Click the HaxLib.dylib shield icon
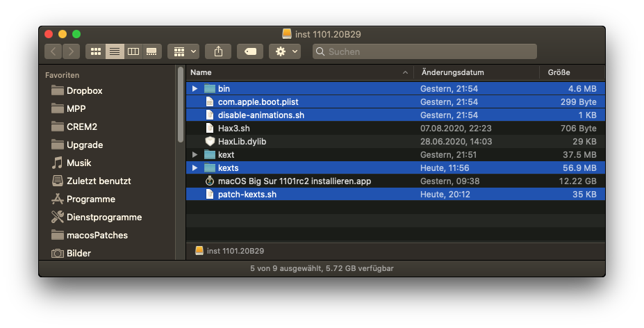This screenshot has width=644, height=328. [210, 141]
